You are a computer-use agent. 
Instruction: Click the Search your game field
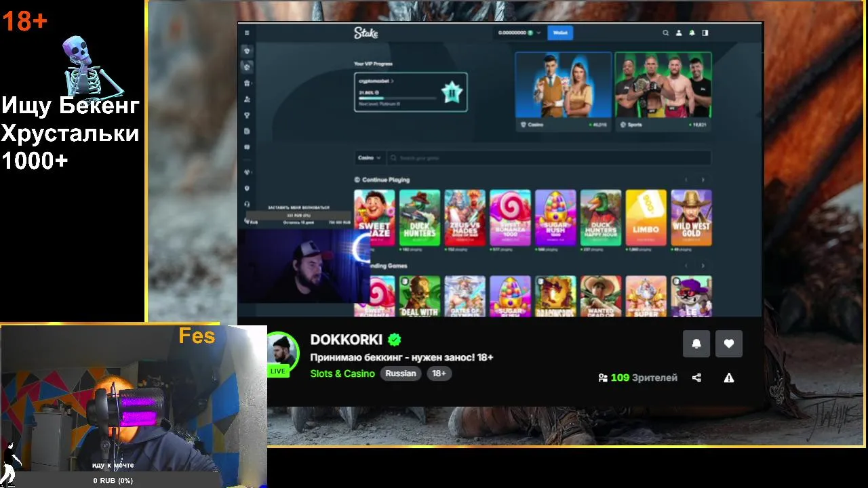549,158
